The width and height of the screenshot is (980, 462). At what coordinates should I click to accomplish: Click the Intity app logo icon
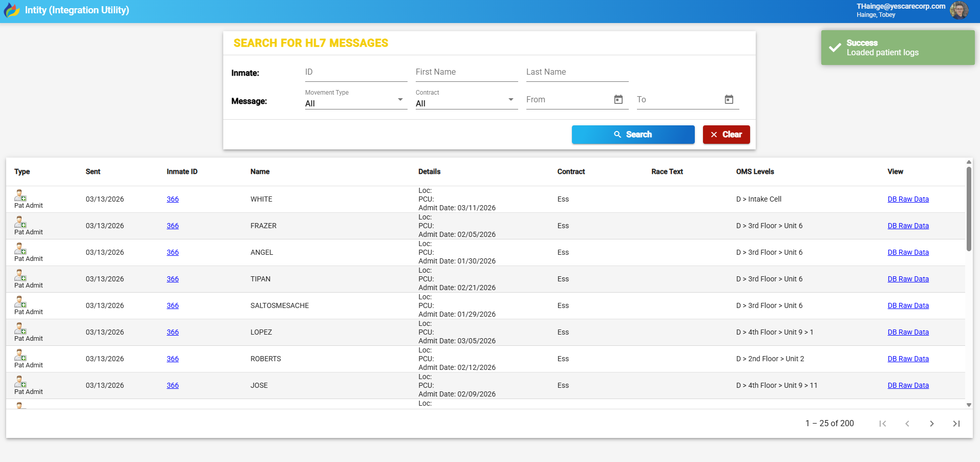click(x=11, y=10)
